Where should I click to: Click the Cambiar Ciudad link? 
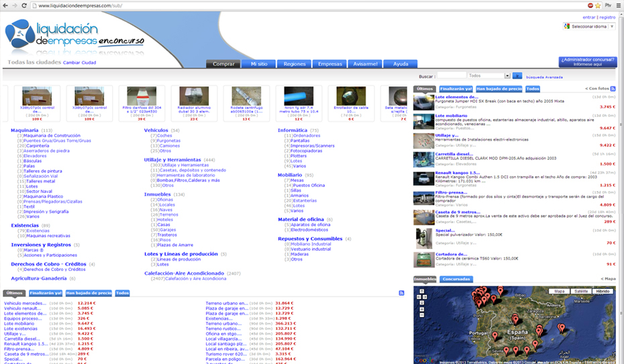pyautogui.click(x=79, y=62)
